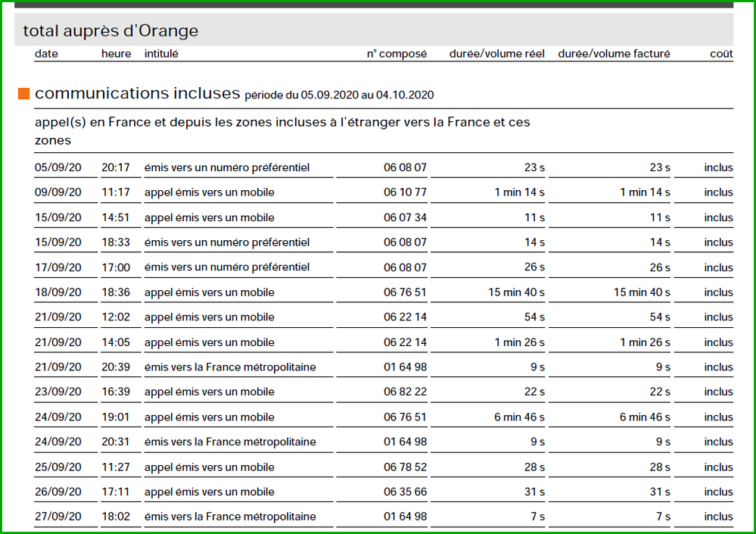Click 'émis vers la France métropolitaine' at 20:31
Screen dimensions: 756x534
click(230, 442)
